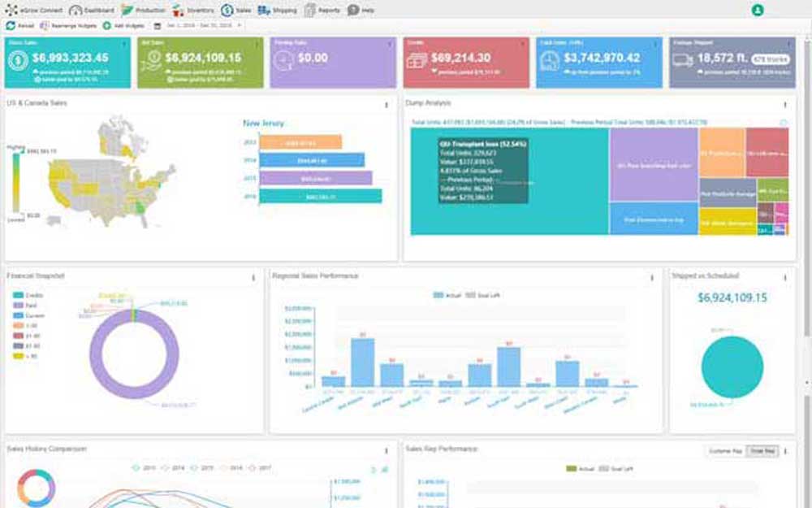Click the Add Widgets plus icon

coord(106,26)
